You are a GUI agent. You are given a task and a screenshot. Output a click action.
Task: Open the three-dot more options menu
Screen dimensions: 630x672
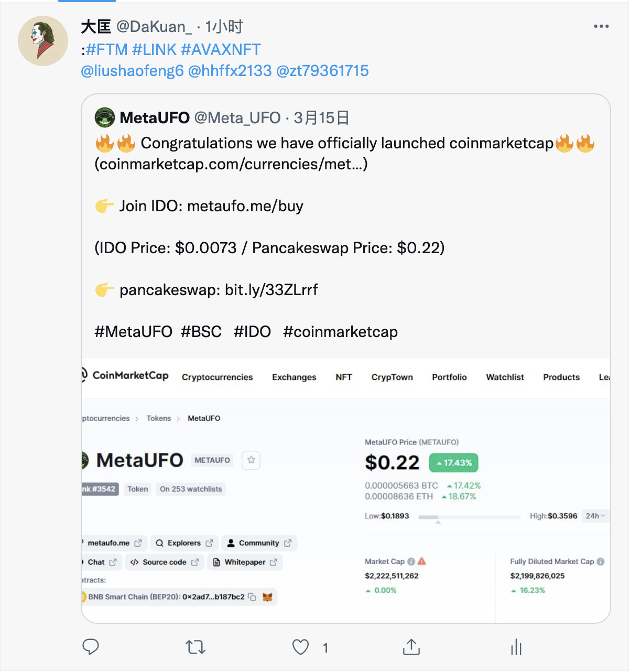(x=601, y=26)
